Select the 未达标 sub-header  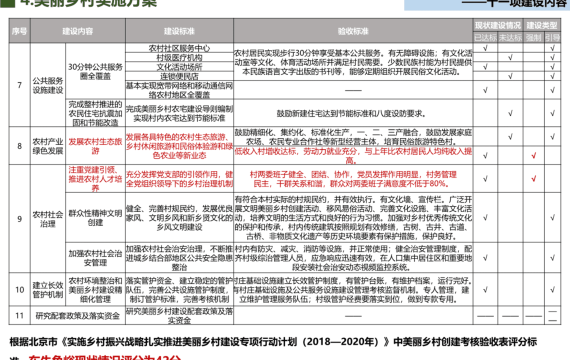[x=510, y=37]
